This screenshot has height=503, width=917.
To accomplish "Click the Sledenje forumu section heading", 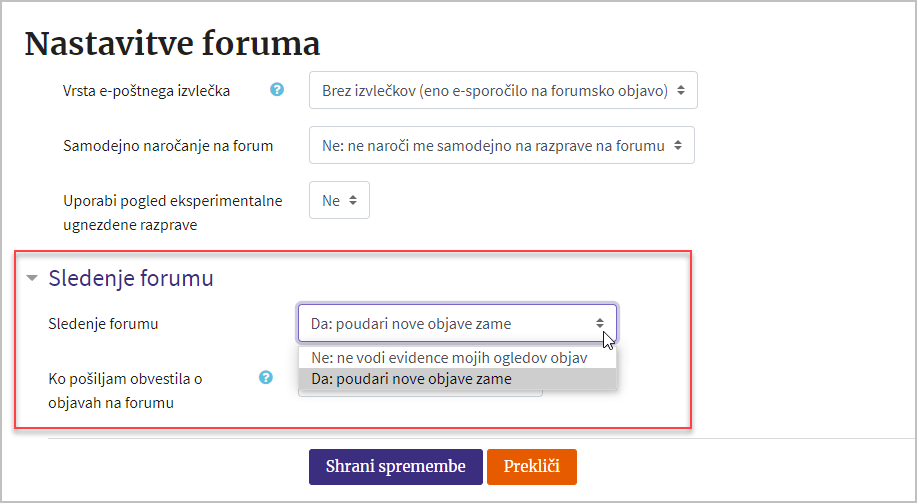I will click(131, 278).
